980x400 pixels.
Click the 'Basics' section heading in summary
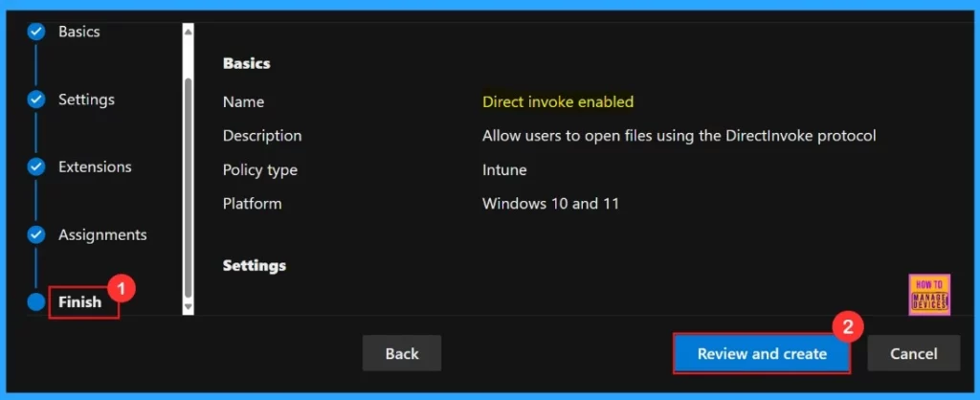pos(247,63)
